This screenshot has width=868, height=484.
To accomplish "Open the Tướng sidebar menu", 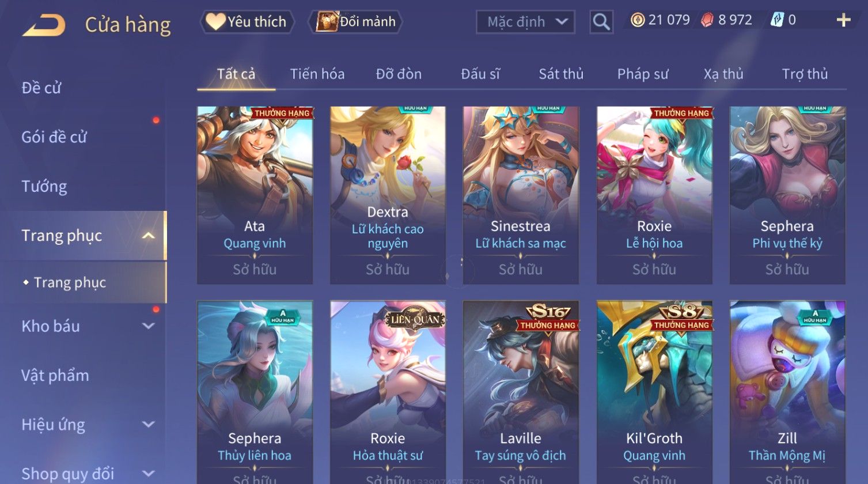I will click(44, 187).
